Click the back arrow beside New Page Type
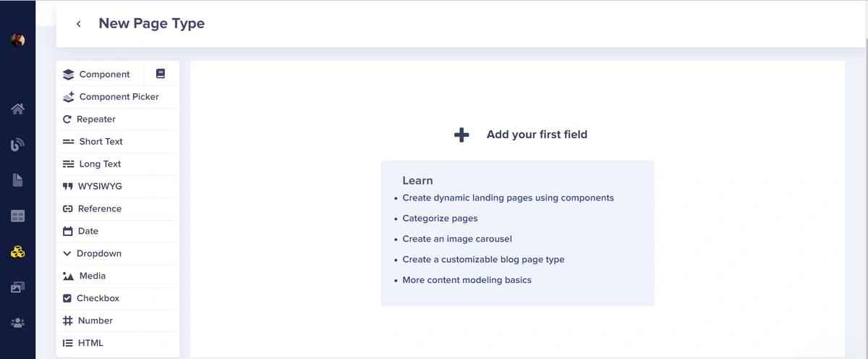 (78, 24)
